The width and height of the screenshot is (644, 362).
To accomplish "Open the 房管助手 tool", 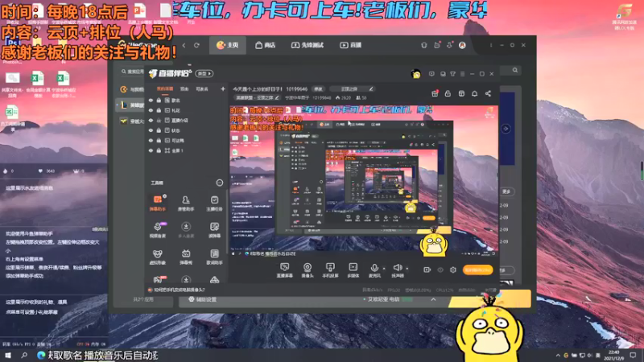I will 186,203.
